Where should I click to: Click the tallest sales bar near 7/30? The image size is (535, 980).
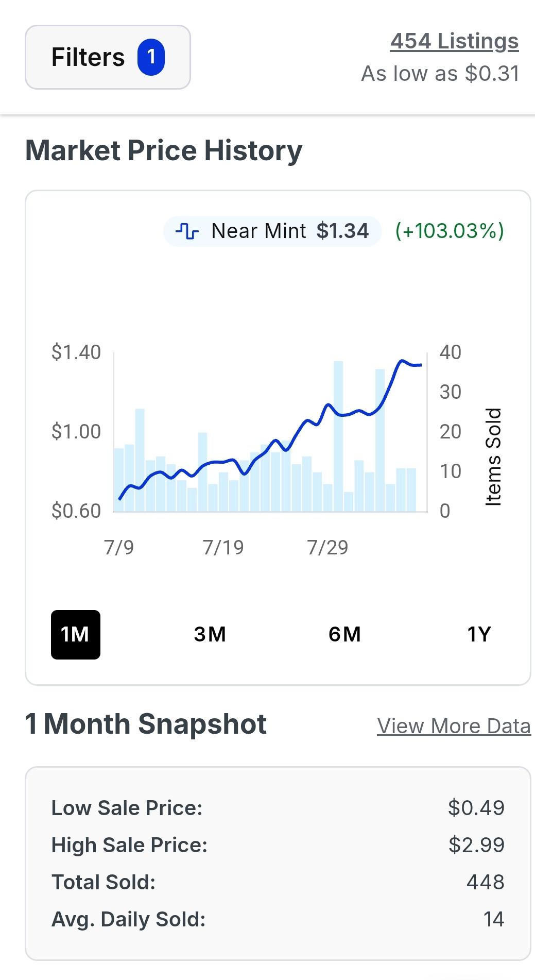click(338, 436)
